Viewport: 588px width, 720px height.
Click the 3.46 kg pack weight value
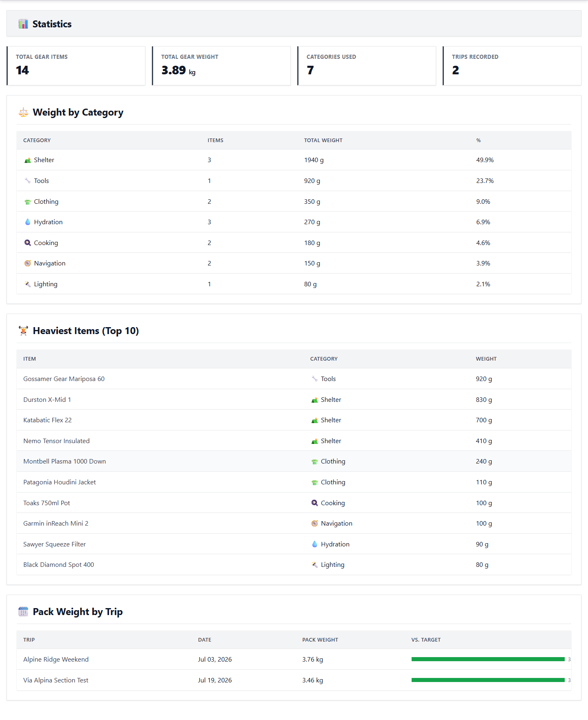tap(312, 680)
